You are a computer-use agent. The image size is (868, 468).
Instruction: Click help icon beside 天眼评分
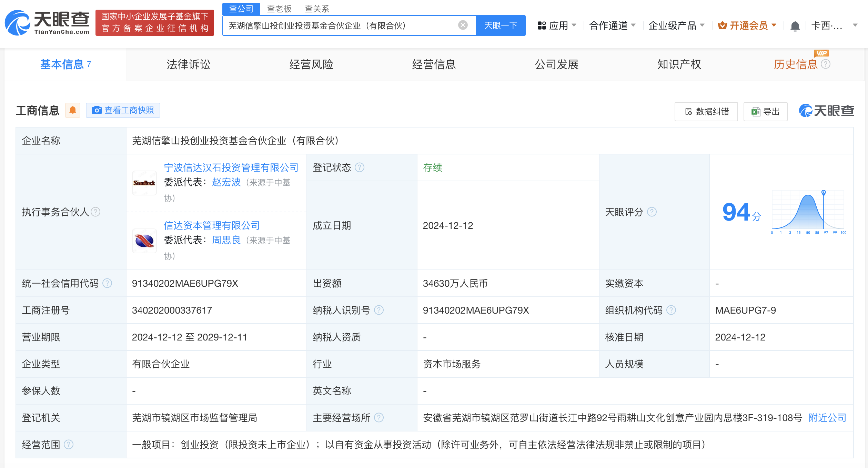pos(652,212)
